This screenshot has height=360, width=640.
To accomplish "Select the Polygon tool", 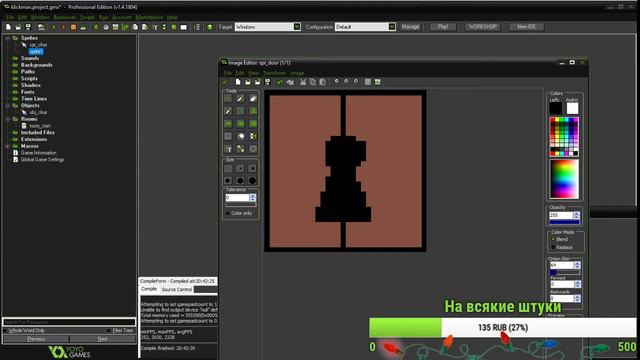I will pos(253,111).
